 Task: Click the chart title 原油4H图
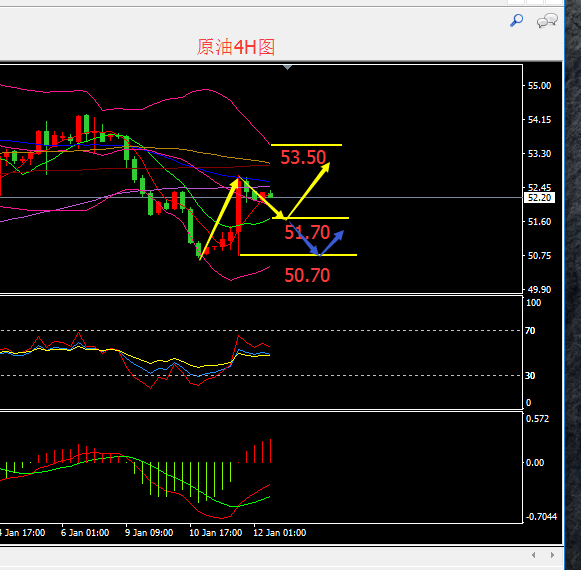(x=236, y=47)
